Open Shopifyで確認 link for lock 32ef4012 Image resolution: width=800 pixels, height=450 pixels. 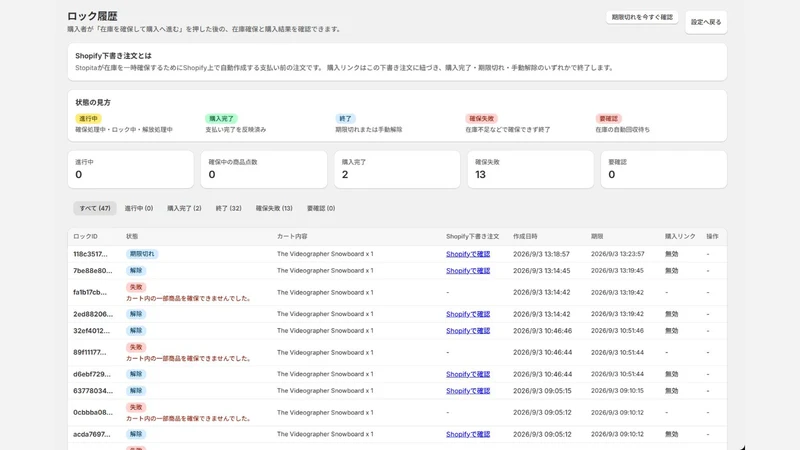coord(468,331)
